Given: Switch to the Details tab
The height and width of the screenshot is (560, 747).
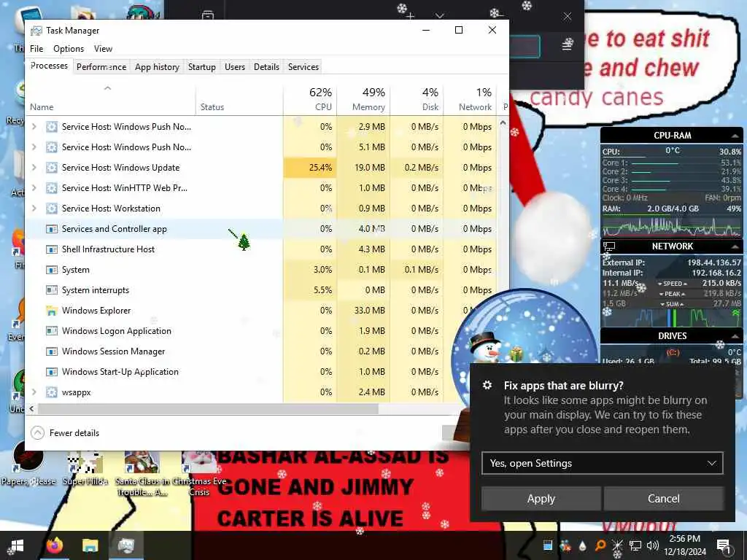Looking at the screenshot, I should (266, 67).
